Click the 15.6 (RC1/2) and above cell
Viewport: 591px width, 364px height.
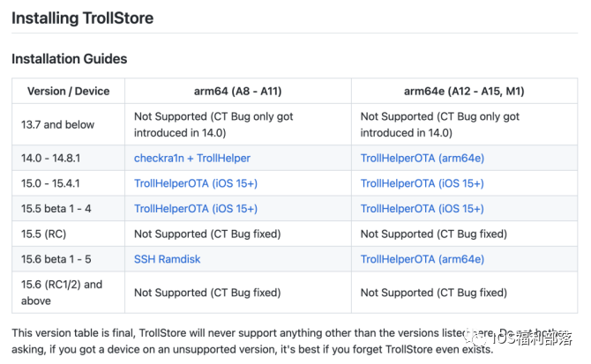tap(61, 292)
